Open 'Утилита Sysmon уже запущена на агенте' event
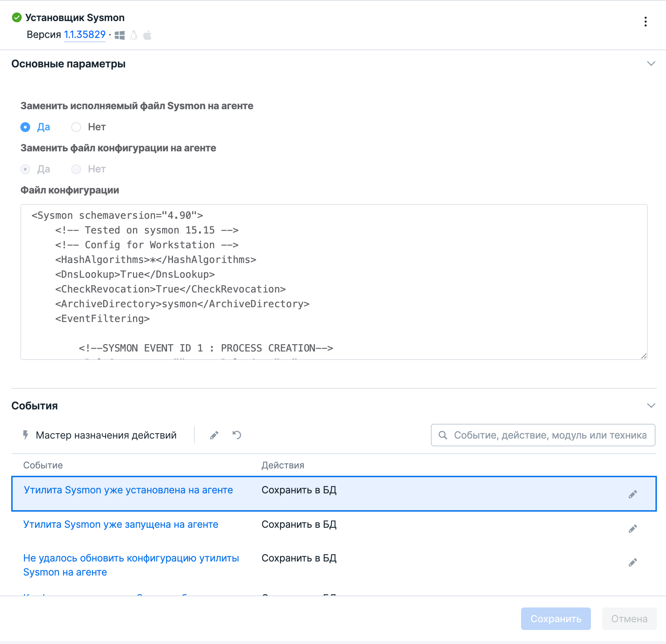Image resolution: width=666 pixels, height=644 pixels. click(x=121, y=525)
